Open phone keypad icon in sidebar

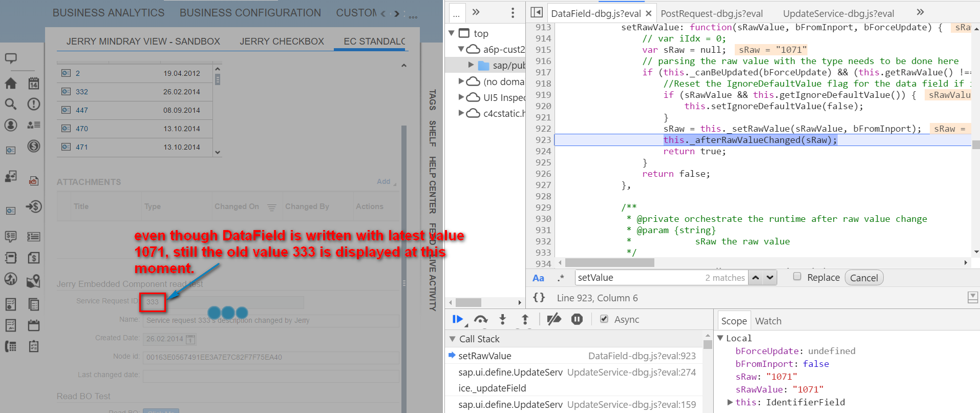pos(11,346)
